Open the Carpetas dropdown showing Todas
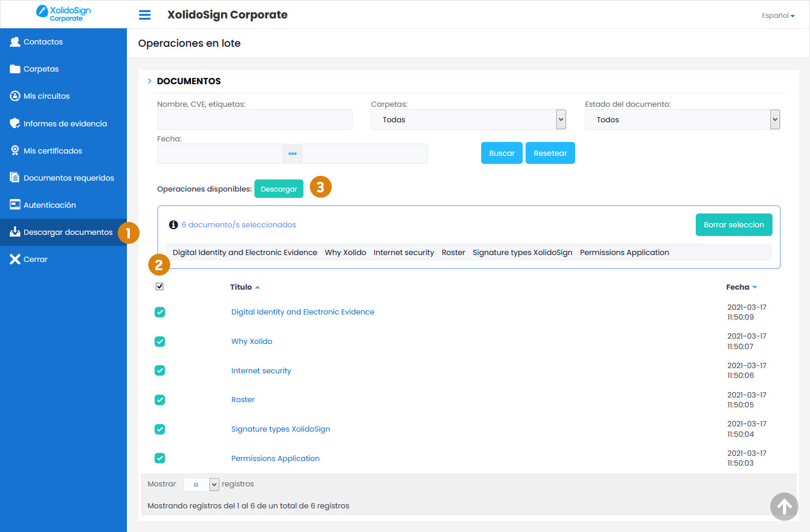The height and width of the screenshot is (532, 810). pyautogui.click(x=468, y=119)
